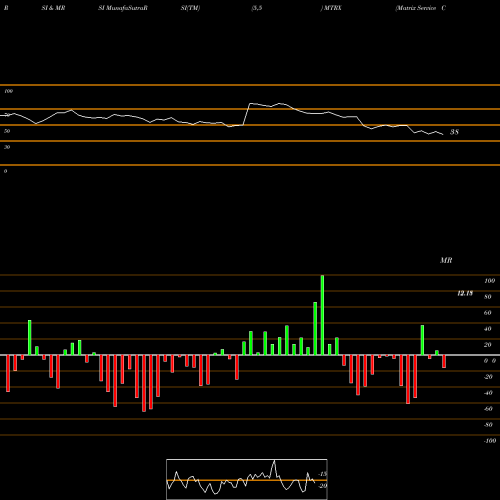Click the 'SI & MR' header label
The height and width of the screenshot is (500, 500).
point(53,8)
